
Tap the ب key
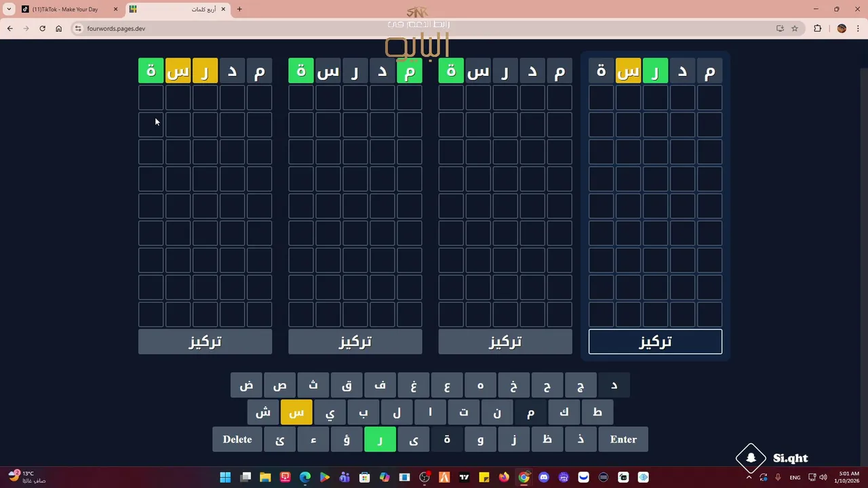[363, 412]
